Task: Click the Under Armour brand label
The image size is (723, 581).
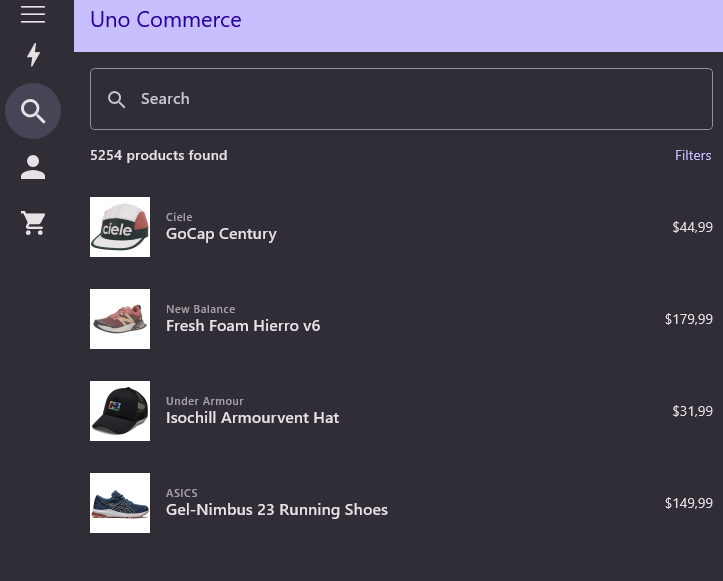Action: pyautogui.click(x=205, y=401)
